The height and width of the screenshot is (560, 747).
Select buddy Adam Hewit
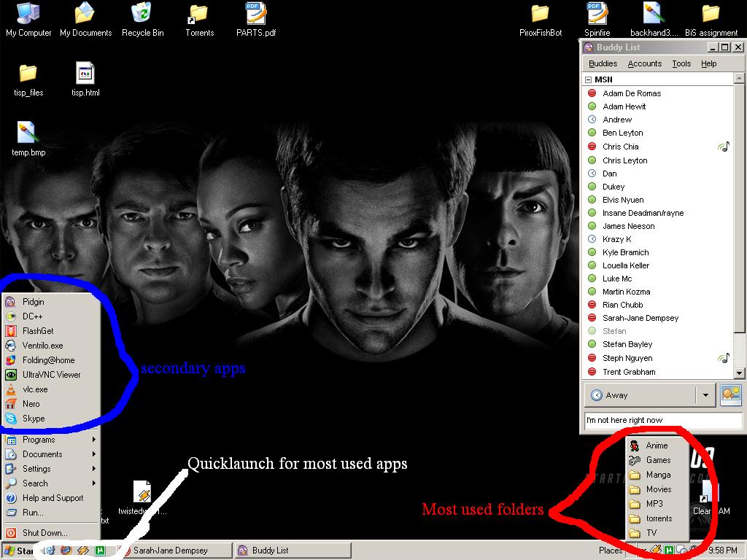click(x=659, y=106)
